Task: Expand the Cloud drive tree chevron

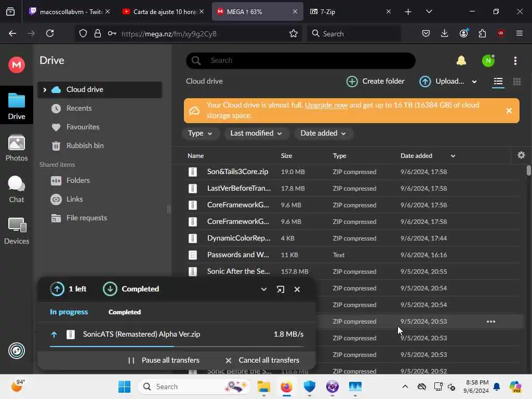Action: click(x=45, y=90)
